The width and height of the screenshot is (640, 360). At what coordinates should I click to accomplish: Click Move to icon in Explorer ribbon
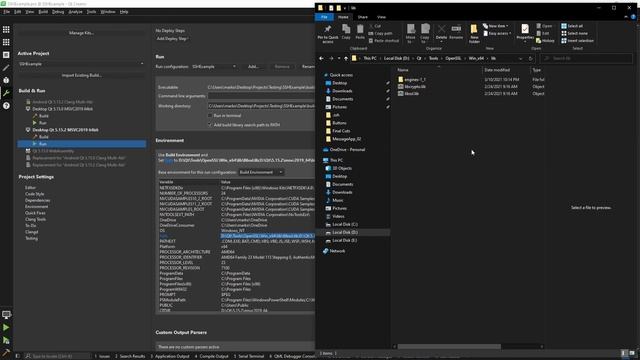(410, 33)
